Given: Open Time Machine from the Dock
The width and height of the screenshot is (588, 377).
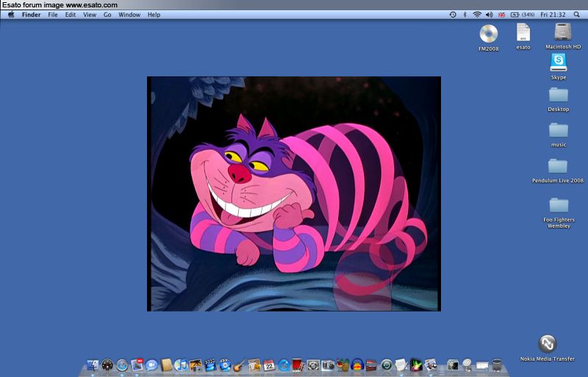Looking at the screenshot, I should 387,365.
